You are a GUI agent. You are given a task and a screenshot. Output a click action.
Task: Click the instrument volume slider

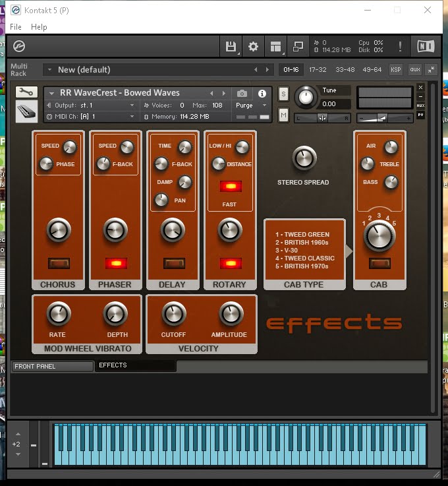(385, 118)
